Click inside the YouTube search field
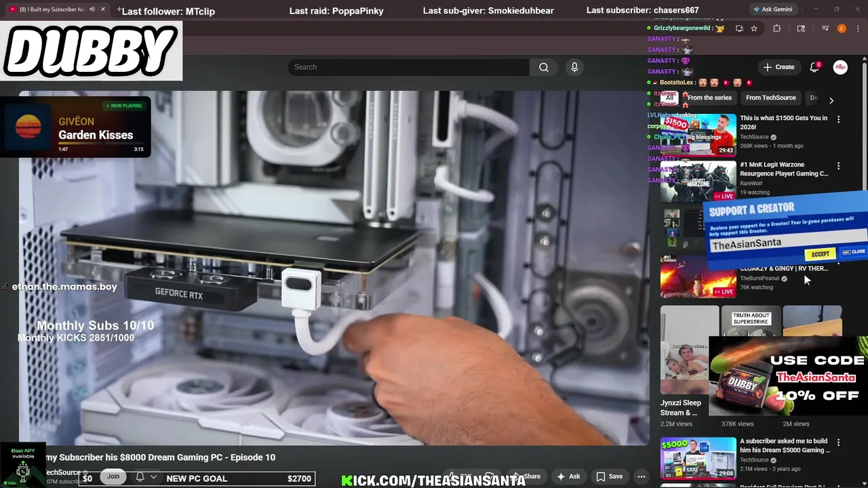Image resolution: width=868 pixels, height=488 pixels. [409, 67]
